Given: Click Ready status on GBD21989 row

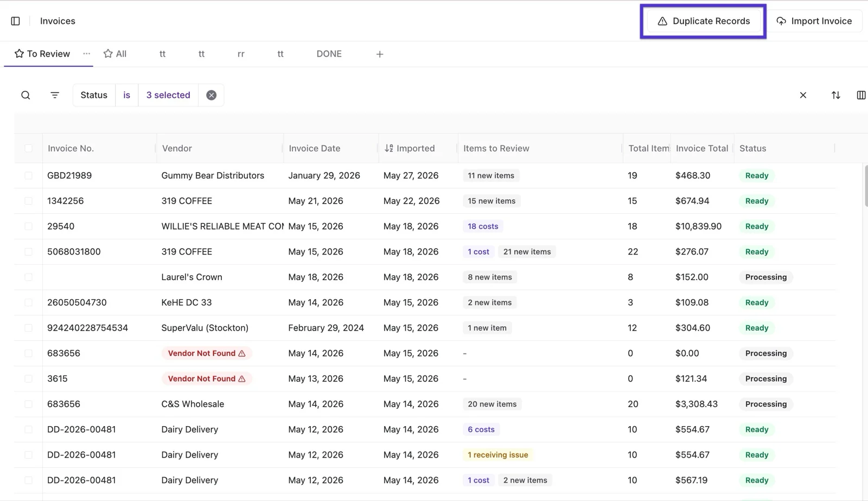Looking at the screenshot, I should 757,176.
